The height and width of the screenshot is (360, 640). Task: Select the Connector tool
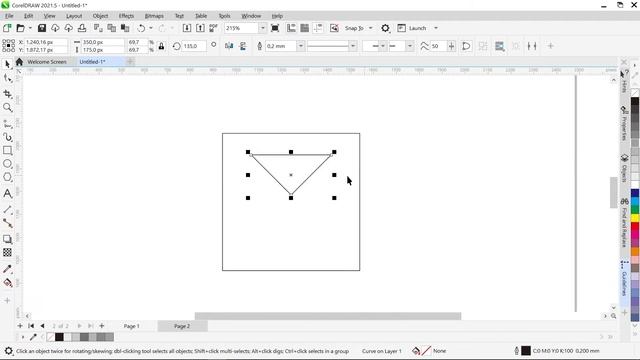click(7, 223)
